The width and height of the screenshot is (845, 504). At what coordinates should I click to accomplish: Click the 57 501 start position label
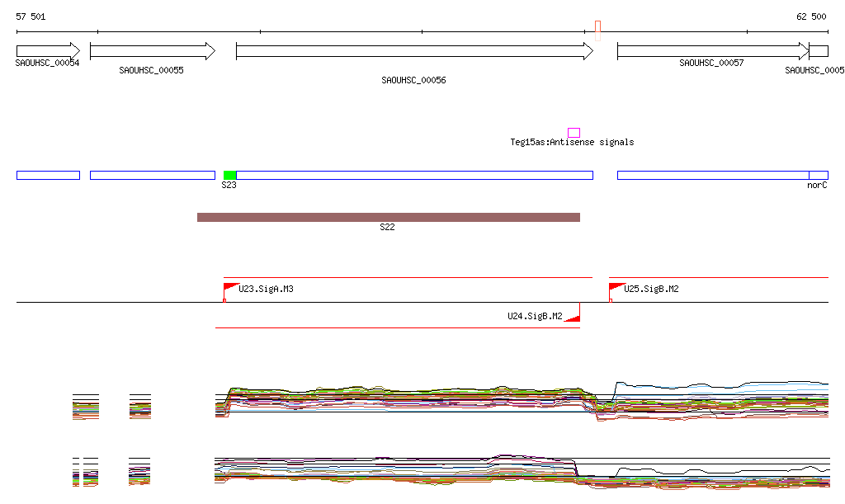31,16
